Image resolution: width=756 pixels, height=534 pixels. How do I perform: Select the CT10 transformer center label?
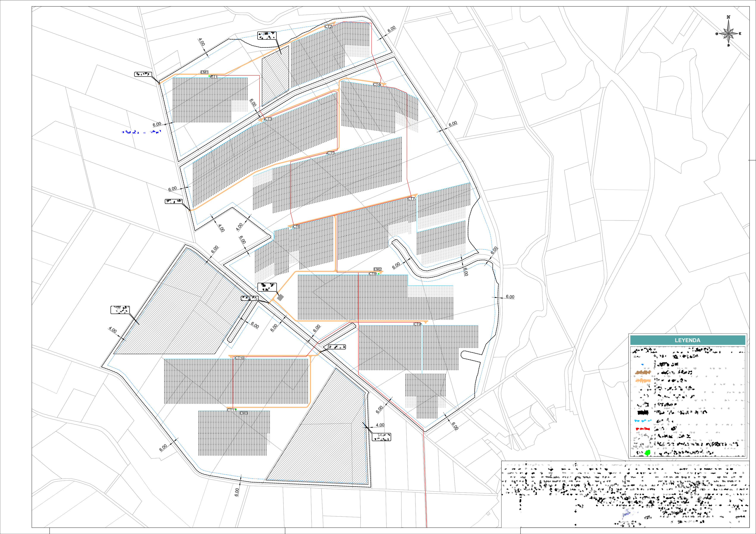coord(240,358)
